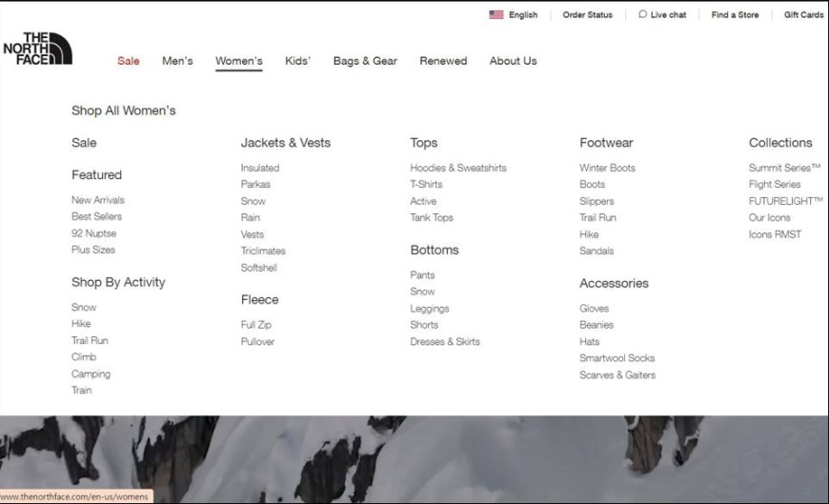Click Shop All Women's
829x504 pixels.
tap(124, 111)
